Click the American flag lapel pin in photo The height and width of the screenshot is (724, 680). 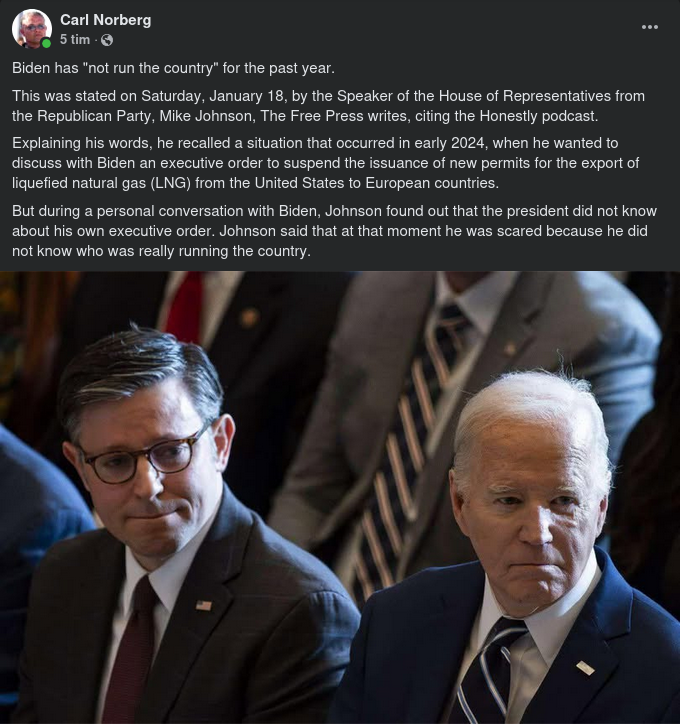(x=203, y=605)
